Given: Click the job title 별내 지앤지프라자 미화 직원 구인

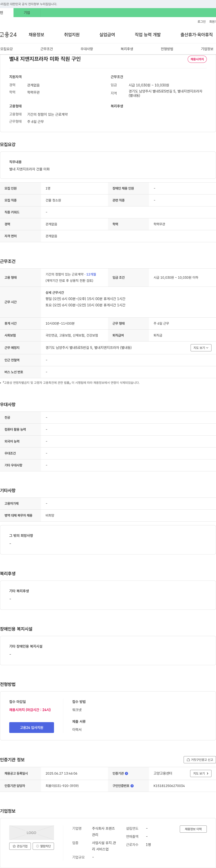Looking at the screenshot, I should pyautogui.click(x=45, y=59).
